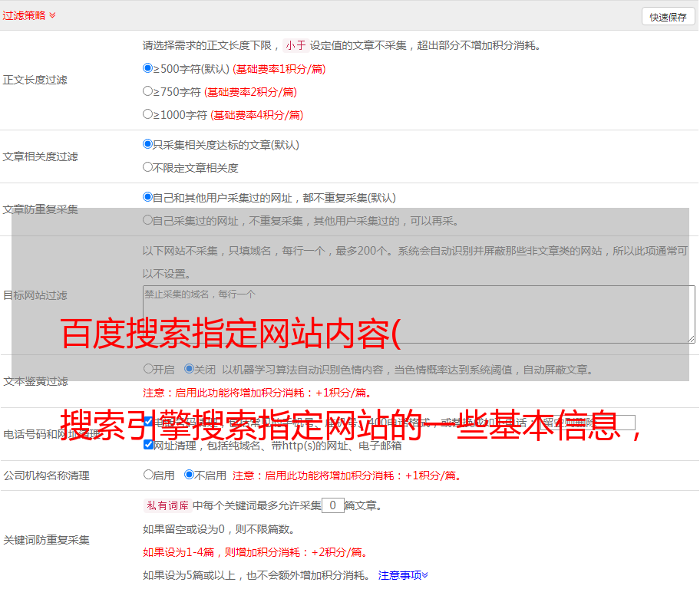Select the ≥1000字符 radio option

click(147, 114)
